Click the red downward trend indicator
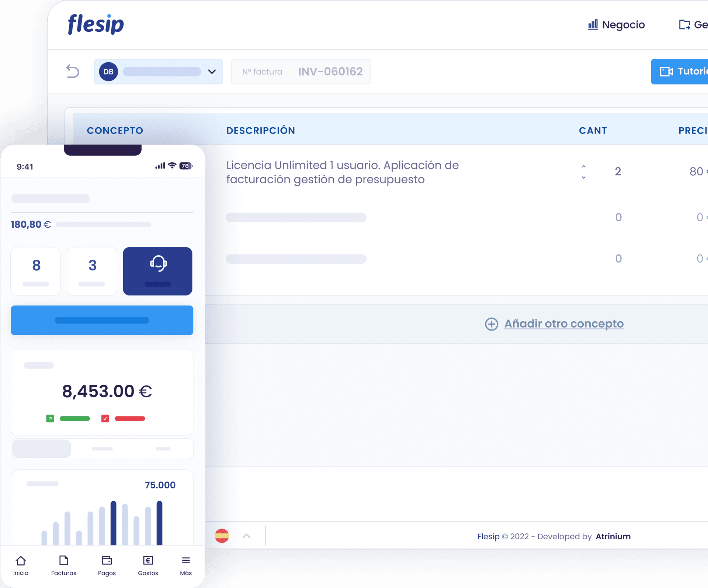The width and height of the screenshot is (708, 588). [105, 418]
